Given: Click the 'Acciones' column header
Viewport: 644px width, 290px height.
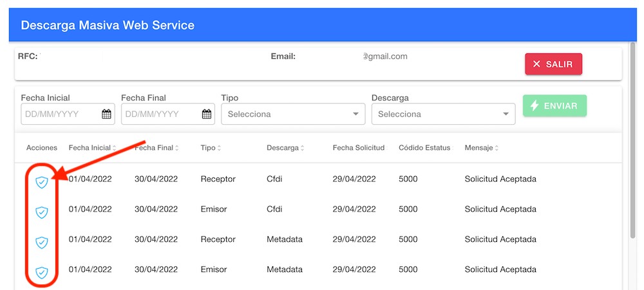Looking at the screenshot, I should tap(42, 148).
